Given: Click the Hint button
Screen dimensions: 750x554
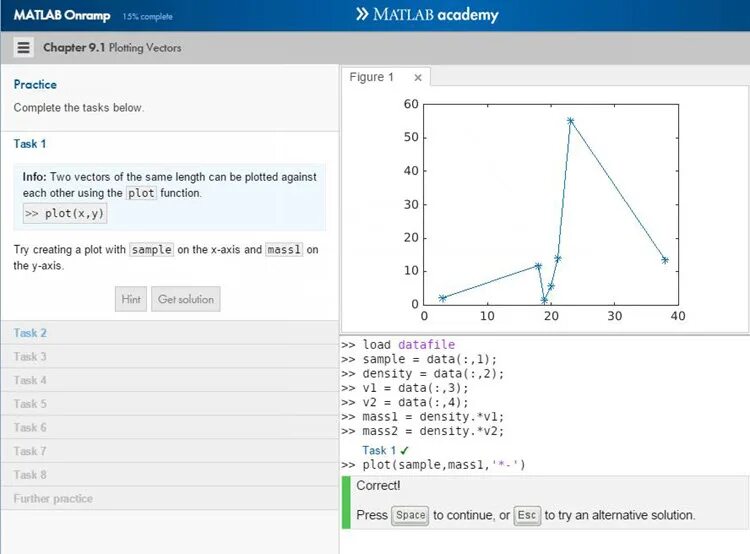Looking at the screenshot, I should point(131,299).
